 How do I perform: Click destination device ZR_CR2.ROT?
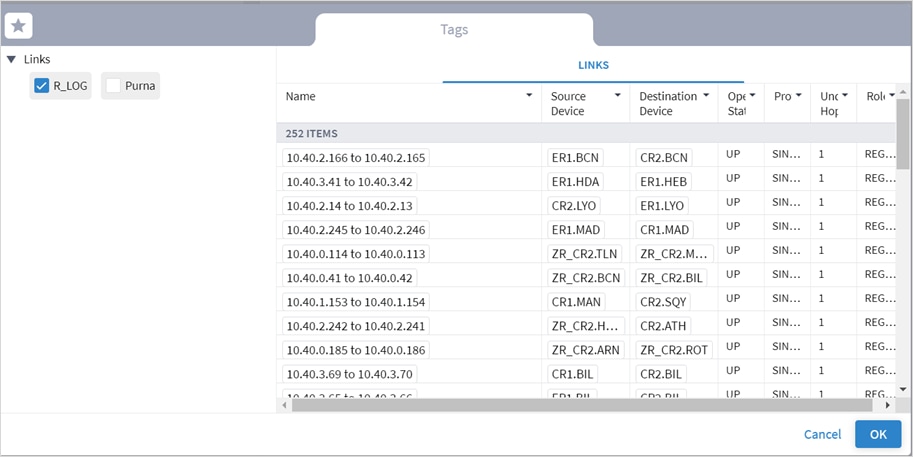674,350
